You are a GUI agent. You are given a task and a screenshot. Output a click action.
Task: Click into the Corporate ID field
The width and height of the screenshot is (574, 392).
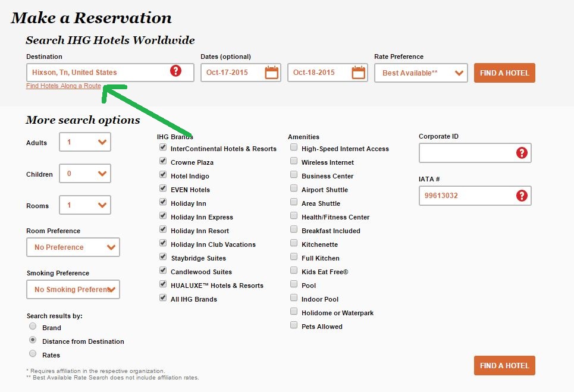coord(467,153)
